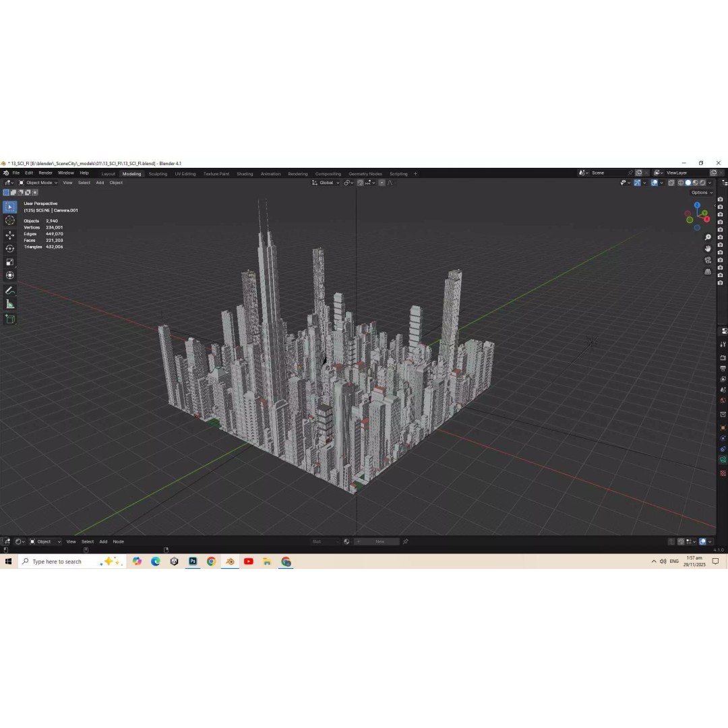Image resolution: width=728 pixels, height=728 pixels.
Task: Open the viewport editor type dropdown
Action: pyautogui.click(x=9, y=183)
